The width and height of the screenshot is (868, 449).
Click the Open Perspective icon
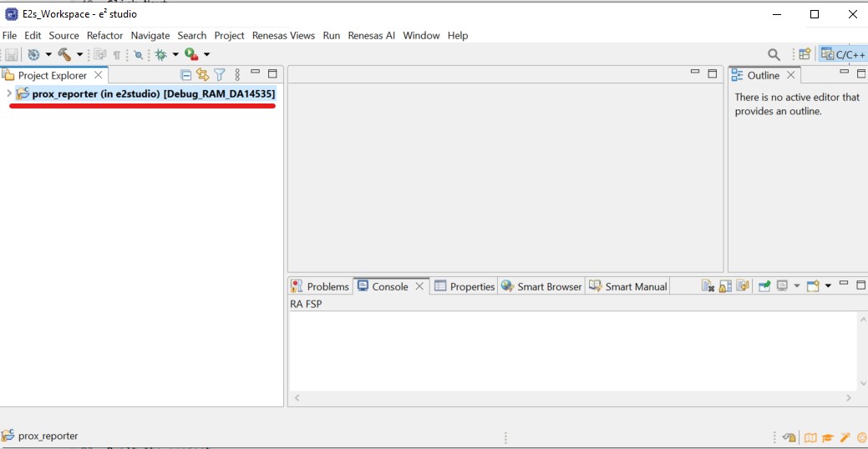pyautogui.click(x=805, y=53)
